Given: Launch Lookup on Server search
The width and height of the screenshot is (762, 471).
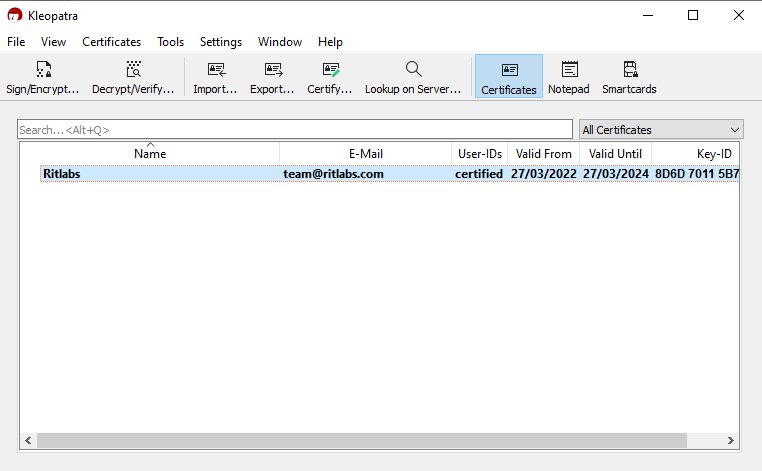Looking at the screenshot, I should [x=413, y=77].
